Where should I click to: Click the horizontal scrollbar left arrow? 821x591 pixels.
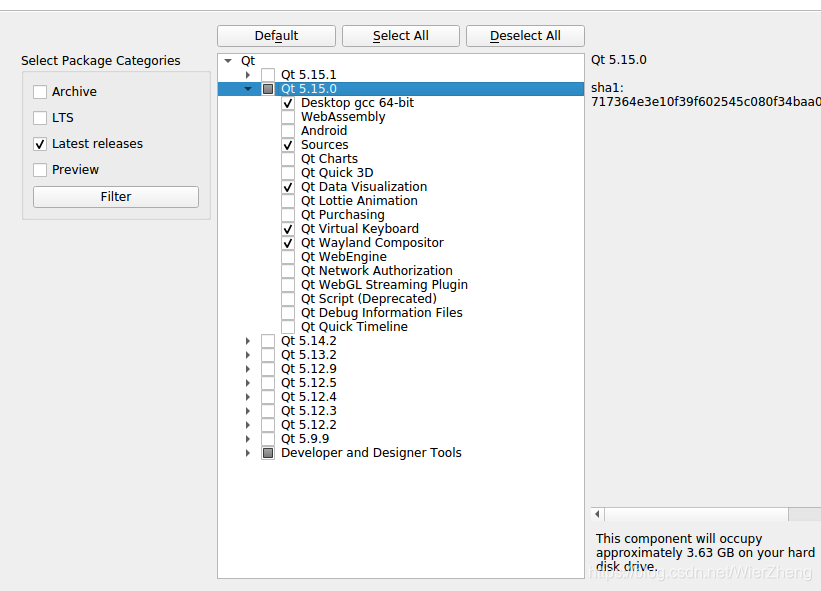pyautogui.click(x=597, y=513)
